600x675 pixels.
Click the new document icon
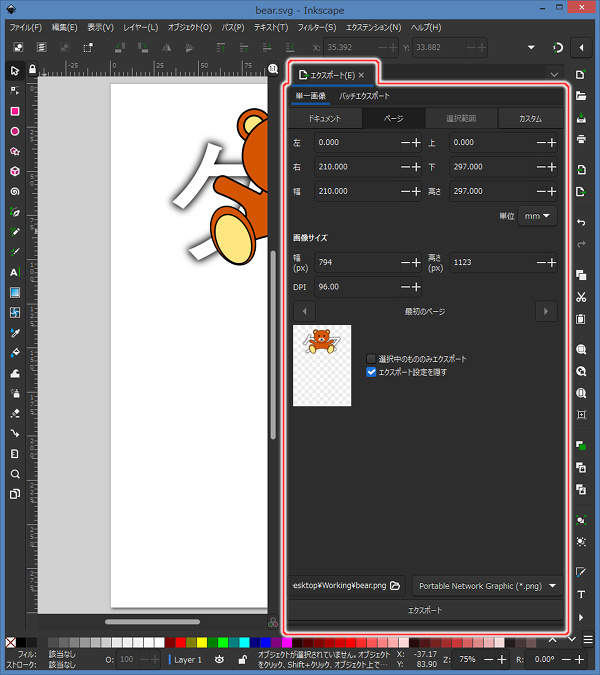581,74
